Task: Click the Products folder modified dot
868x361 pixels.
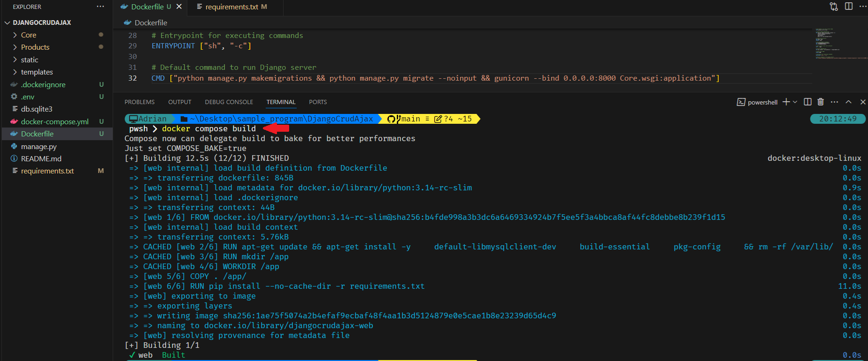Action: point(101,47)
